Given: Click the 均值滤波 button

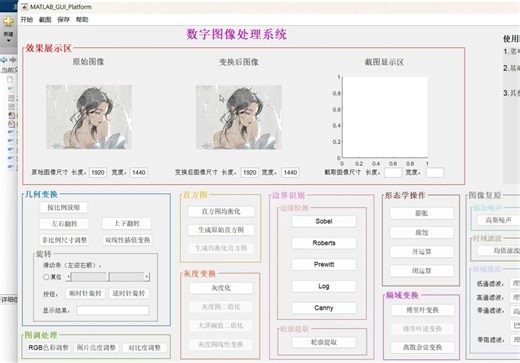Looking at the screenshot, I should (x=499, y=251).
